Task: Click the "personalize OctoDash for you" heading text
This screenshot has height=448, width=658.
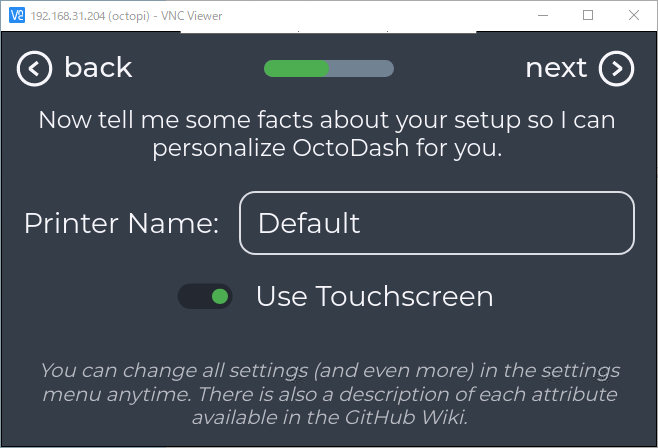Action: coord(327,148)
